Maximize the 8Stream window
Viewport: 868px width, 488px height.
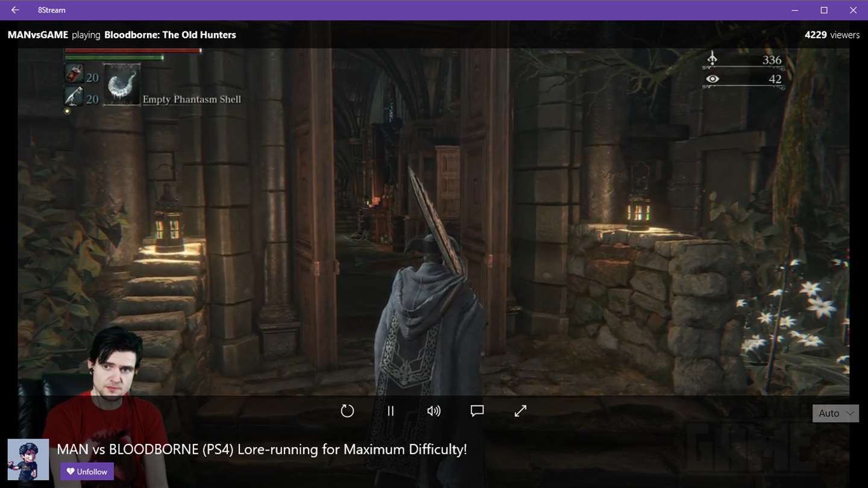coord(824,10)
